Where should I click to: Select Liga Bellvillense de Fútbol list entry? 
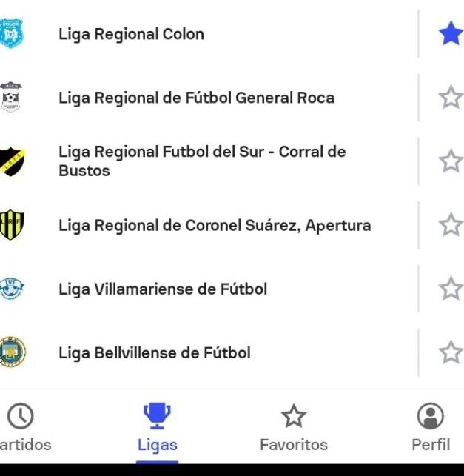pos(154,352)
